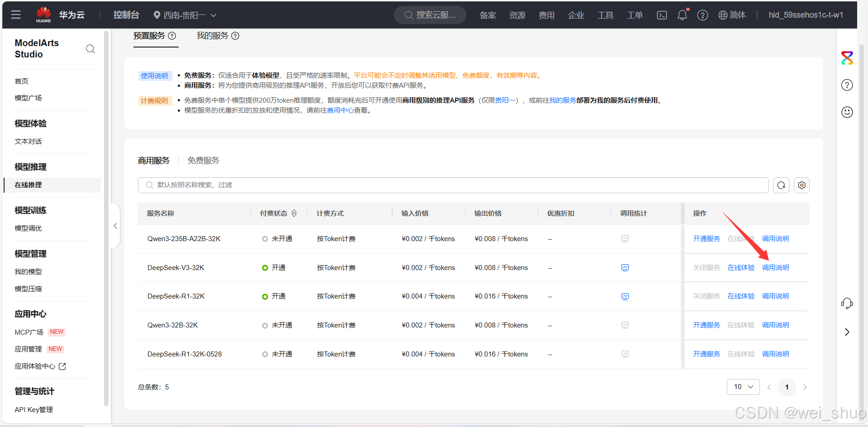868x427 pixels.
Task: Open the 费用中心 link
Action: click(340, 110)
